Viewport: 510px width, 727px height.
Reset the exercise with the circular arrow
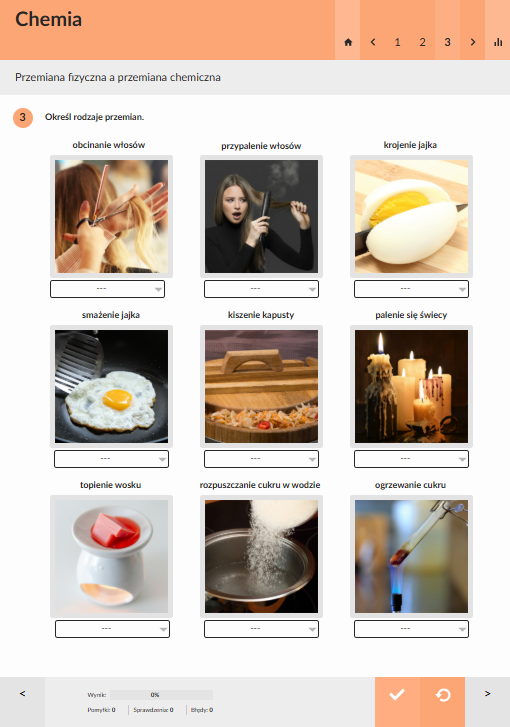click(443, 695)
